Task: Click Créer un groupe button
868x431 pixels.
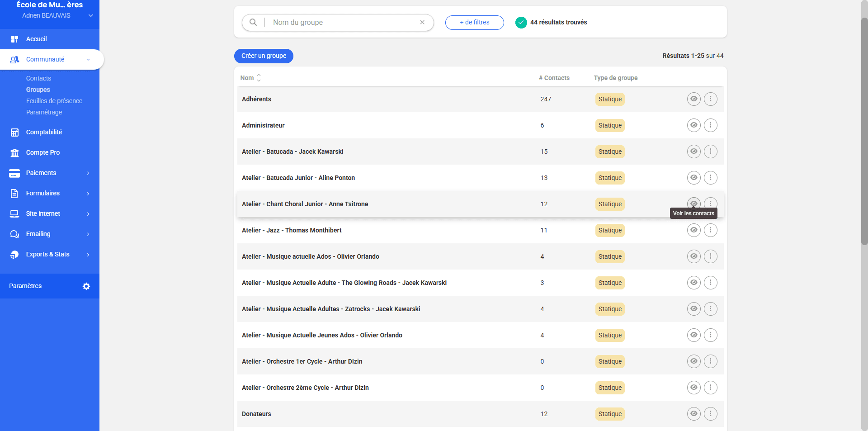Action: click(264, 56)
